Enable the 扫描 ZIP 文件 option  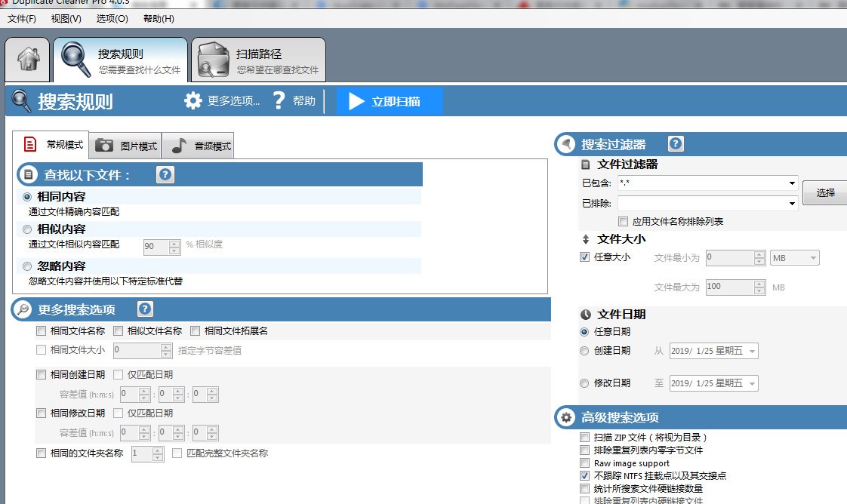585,437
